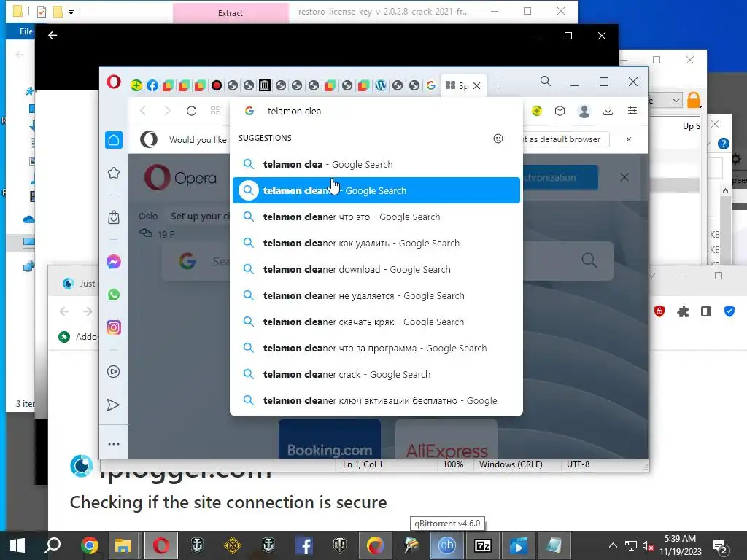Screen dimensions: 747x560
Task: Open WhatsApp in Opera sidebar
Action: [113, 295]
